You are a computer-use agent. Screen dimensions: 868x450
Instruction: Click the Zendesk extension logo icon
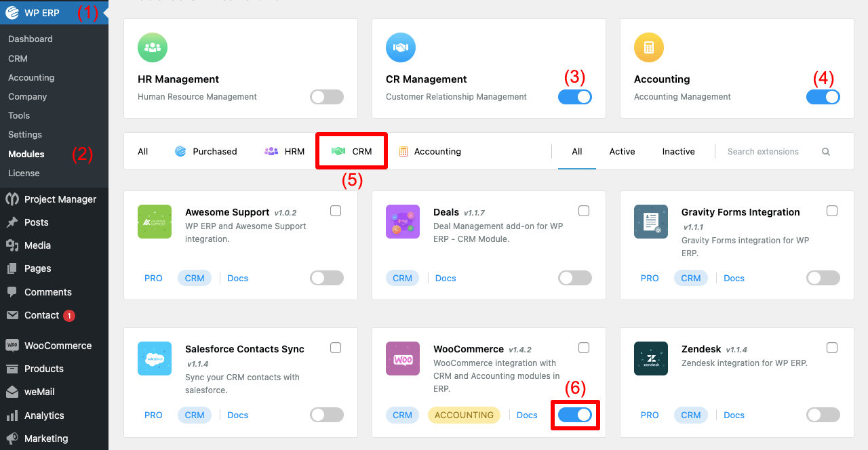[651, 359]
